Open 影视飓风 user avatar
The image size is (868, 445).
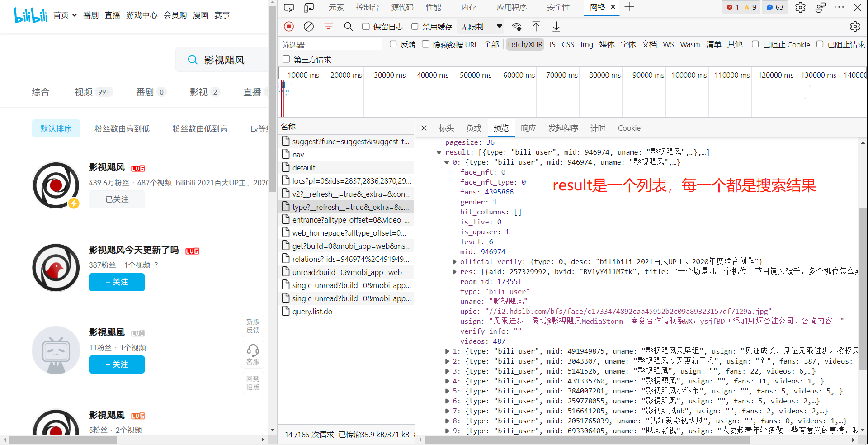[56, 185]
